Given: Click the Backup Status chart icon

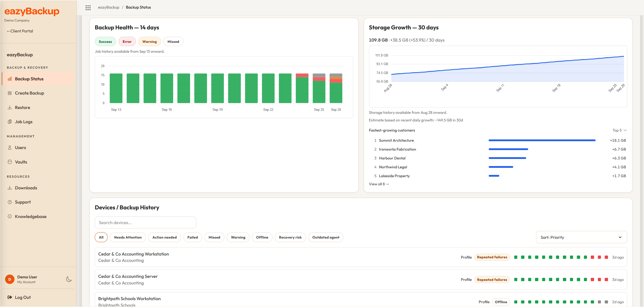Looking at the screenshot, I should (10, 79).
